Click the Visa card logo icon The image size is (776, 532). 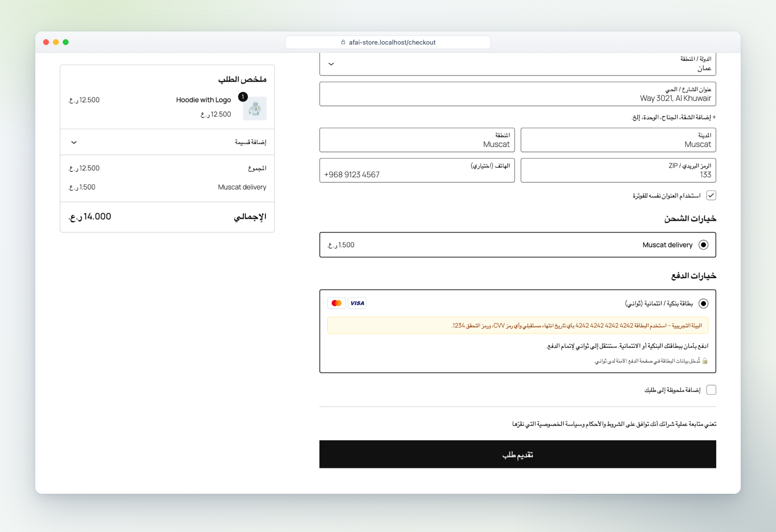357,303
